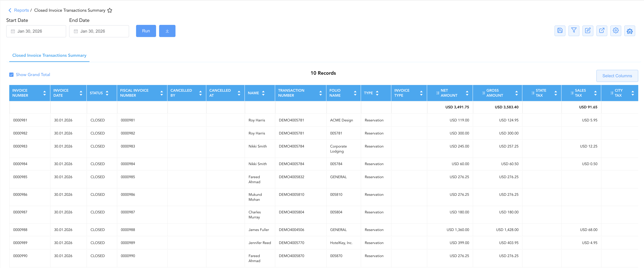Screen dimensions: 644x268
Task: Click calendar icon in End Date
Action: (76, 31)
